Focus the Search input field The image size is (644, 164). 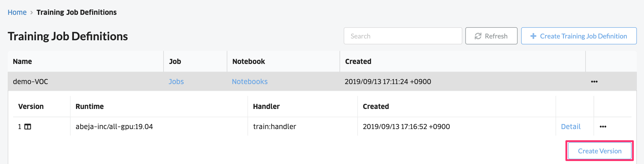(x=403, y=36)
